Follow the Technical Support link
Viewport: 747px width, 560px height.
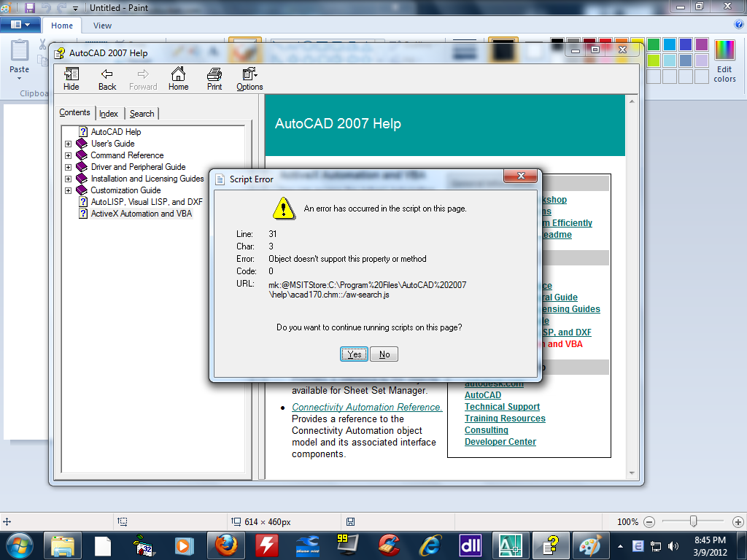pyautogui.click(x=502, y=407)
